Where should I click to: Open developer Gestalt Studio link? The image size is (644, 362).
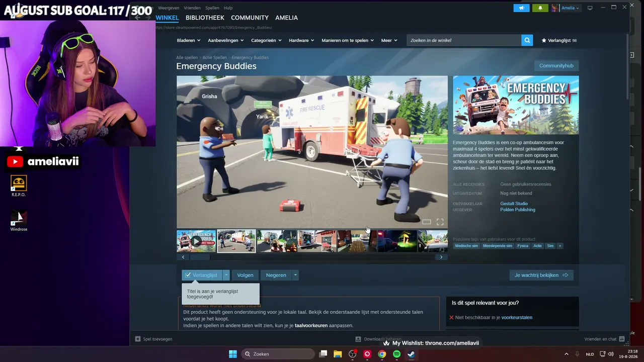coord(514,204)
